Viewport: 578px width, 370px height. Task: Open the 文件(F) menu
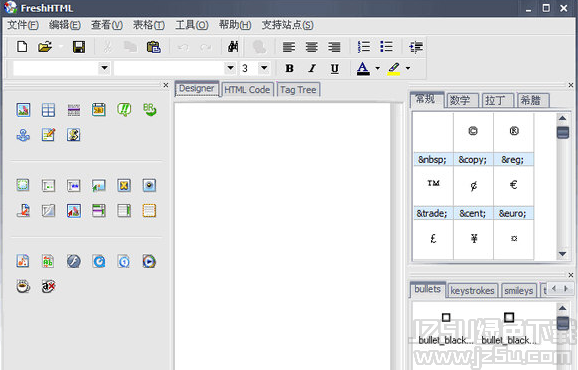[x=23, y=25]
